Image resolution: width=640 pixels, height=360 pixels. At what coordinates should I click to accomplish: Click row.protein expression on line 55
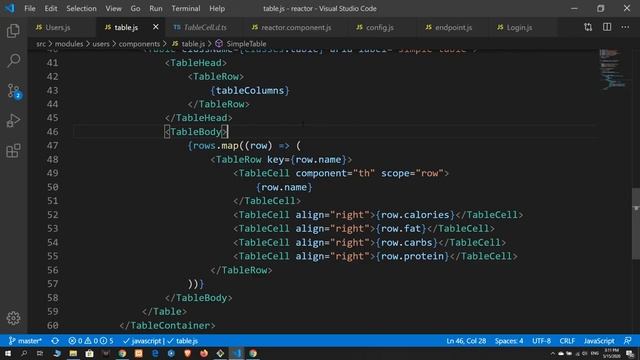point(412,256)
